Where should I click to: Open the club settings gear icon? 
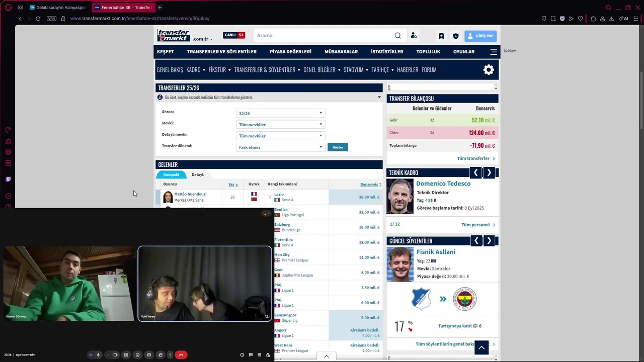click(x=489, y=70)
